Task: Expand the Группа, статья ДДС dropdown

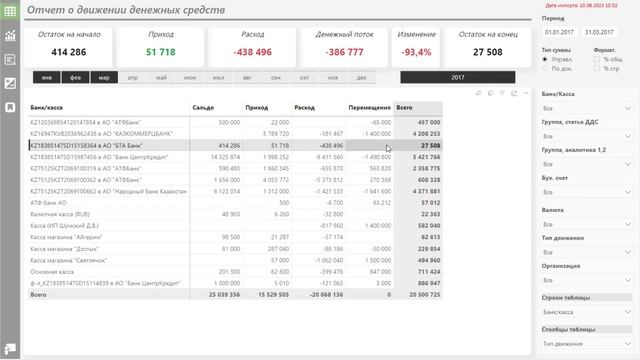Action: pyautogui.click(x=587, y=136)
